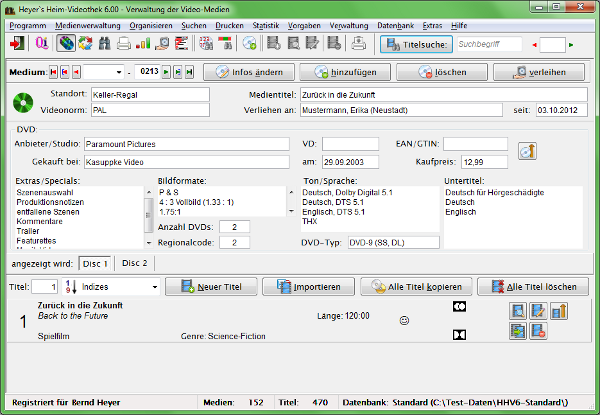Click the green disc medium type icon

point(25,102)
